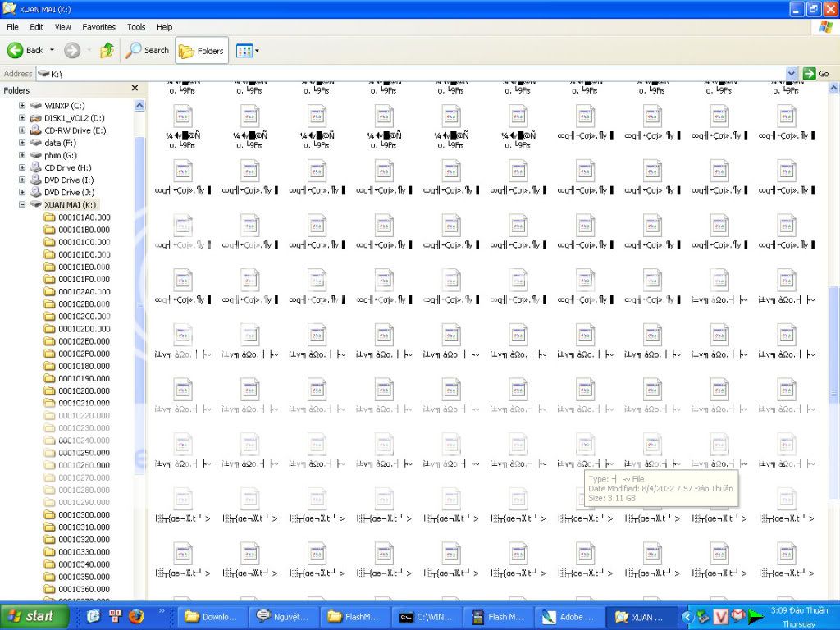
Task: Toggle the Folders pane button
Action: [x=202, y=51]
